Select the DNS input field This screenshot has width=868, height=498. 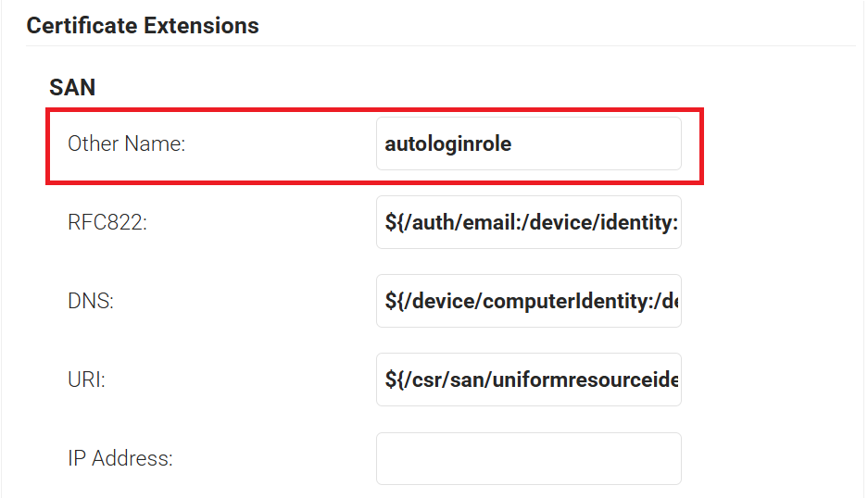[528, 301]
